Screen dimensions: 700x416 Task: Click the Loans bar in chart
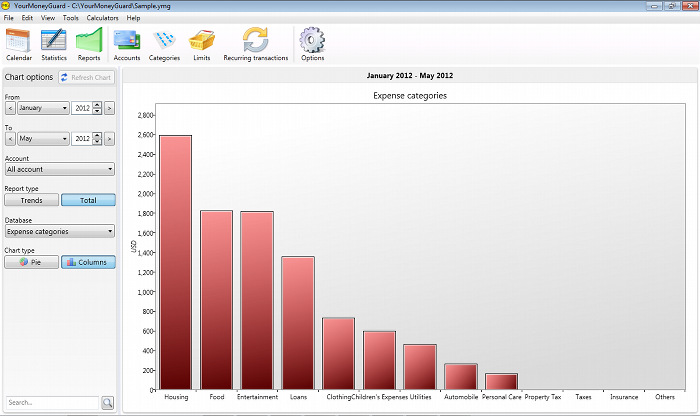298,323
